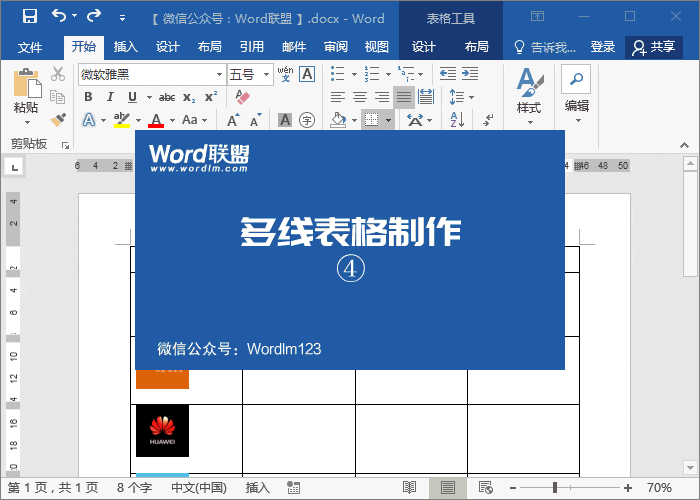Toggle bold formatting
Screen dimensions: 700x500
coord(88,97)
